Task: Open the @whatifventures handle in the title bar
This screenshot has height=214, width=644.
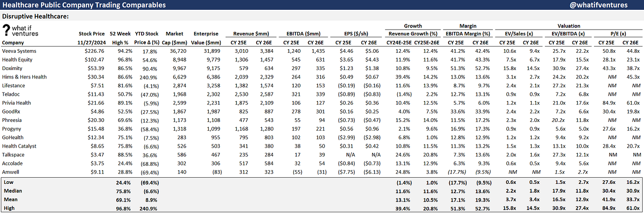Action: pos(599,5)
